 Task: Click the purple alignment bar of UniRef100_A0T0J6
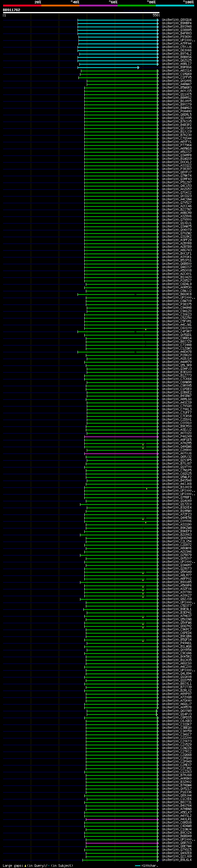pyautogui.click(x=121, y=454)
